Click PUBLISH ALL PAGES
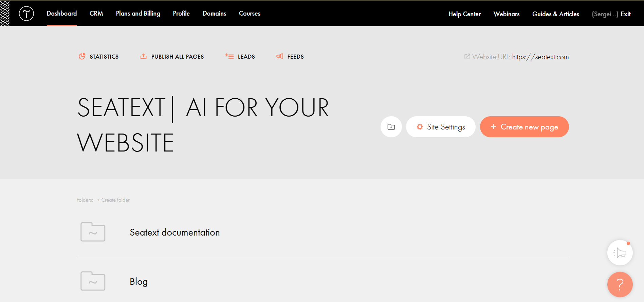 (x=178, y=57)
